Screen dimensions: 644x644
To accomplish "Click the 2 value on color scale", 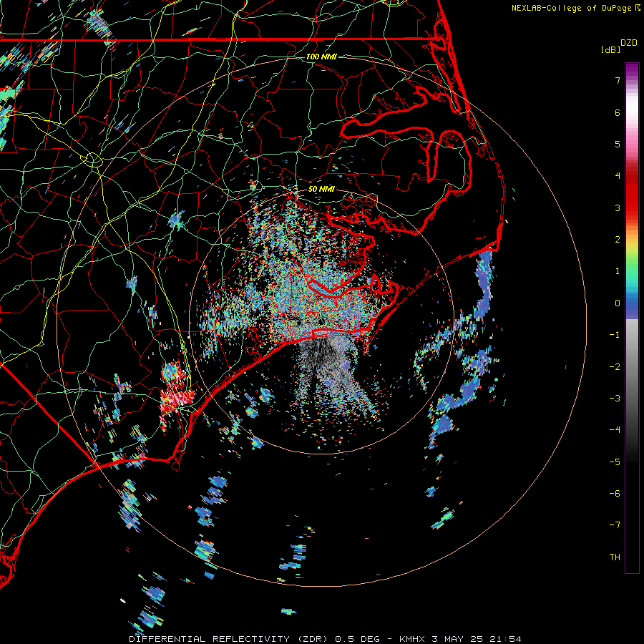I will tap(618, 240).
